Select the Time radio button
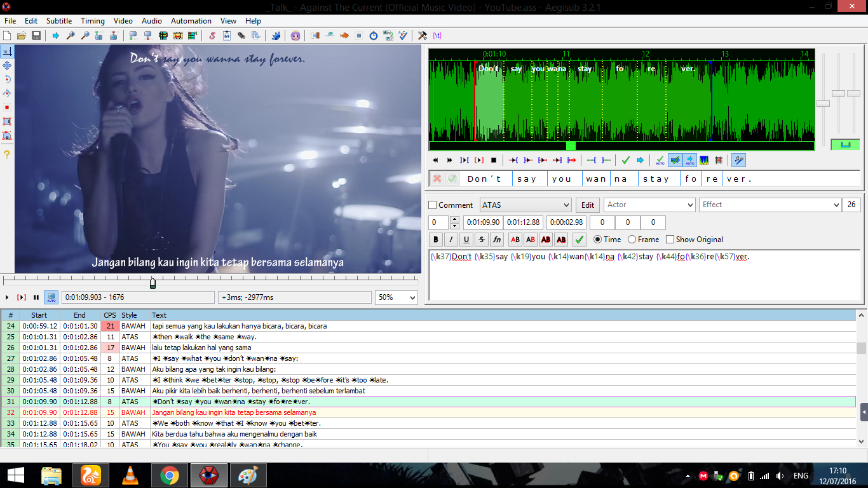The image size is (868, 488). coord(597,240)
